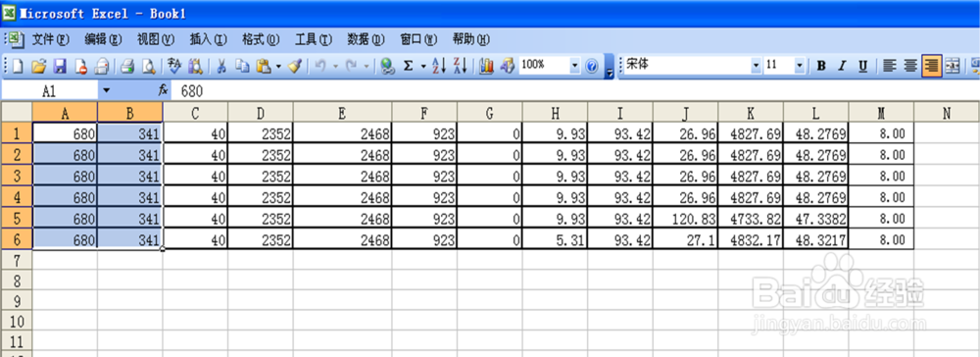Click the insert function fx icon
This screenshot has width=980, height=357.
(x=164, y=90)
